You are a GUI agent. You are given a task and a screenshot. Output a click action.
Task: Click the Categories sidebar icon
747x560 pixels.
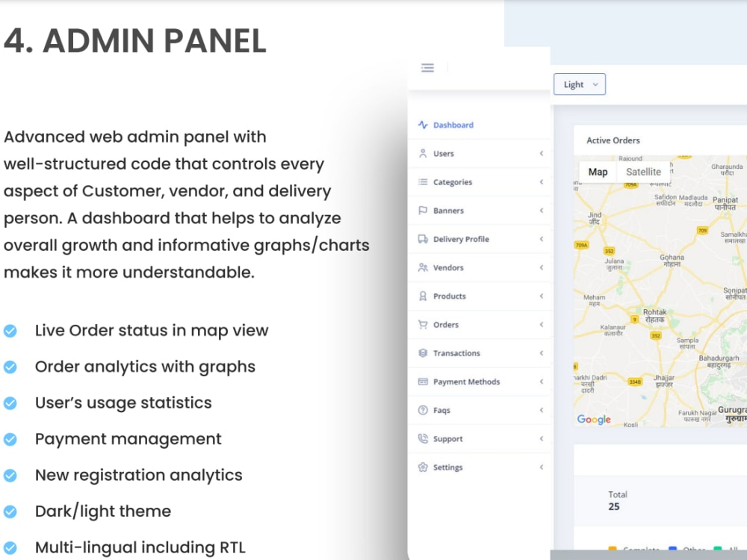pyautogui.click(x=423, y=181)
